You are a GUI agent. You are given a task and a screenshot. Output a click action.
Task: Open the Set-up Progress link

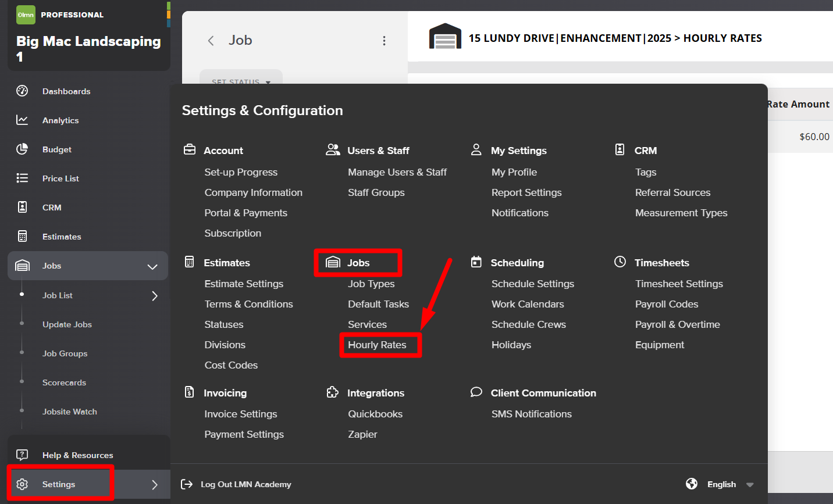241,172
